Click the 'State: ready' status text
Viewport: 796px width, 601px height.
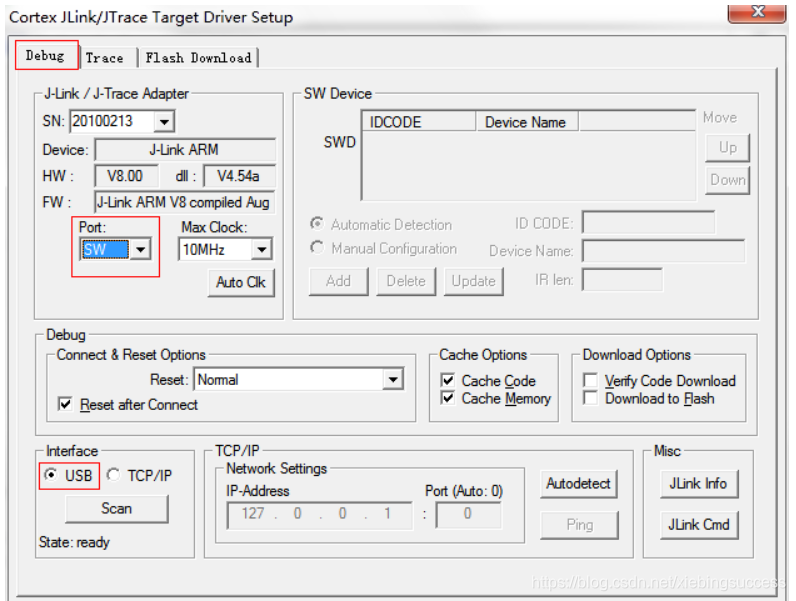75,542
